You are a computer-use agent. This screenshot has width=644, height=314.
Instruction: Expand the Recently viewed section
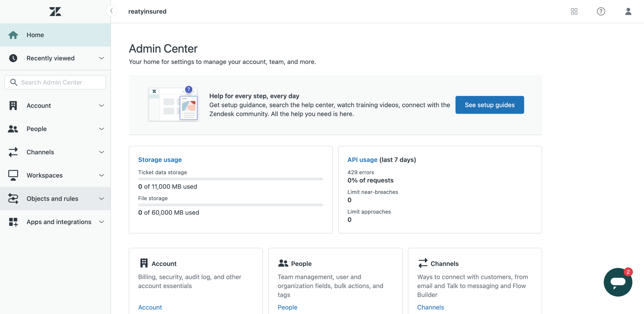pos(101,58)
